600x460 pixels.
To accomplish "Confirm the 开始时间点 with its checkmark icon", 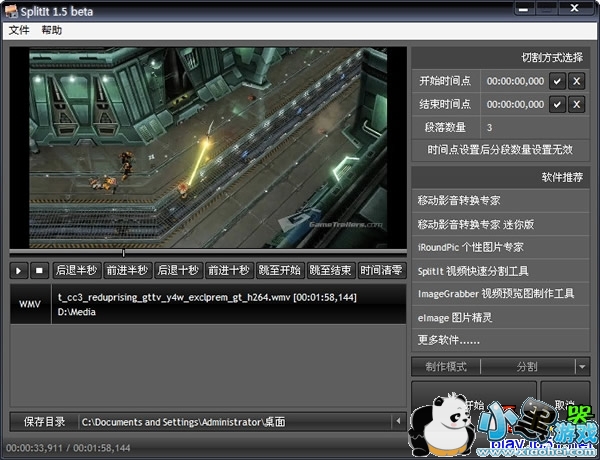I will (x=557, y=81).
